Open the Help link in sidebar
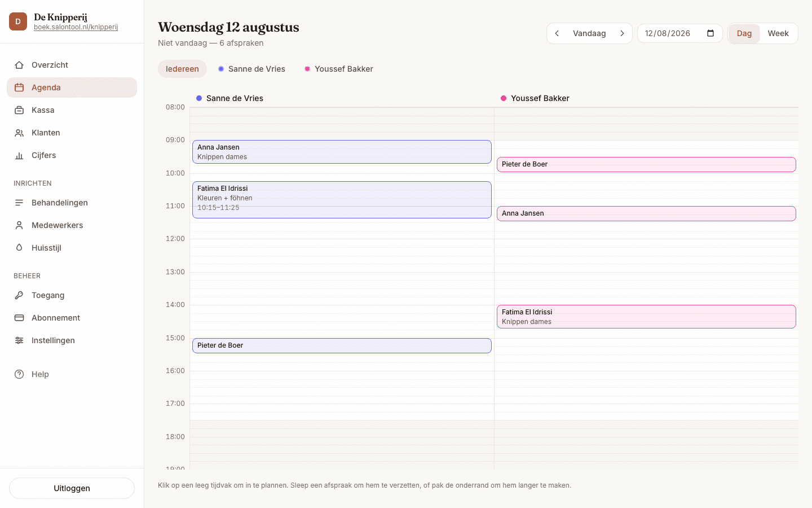 [72, 374]
